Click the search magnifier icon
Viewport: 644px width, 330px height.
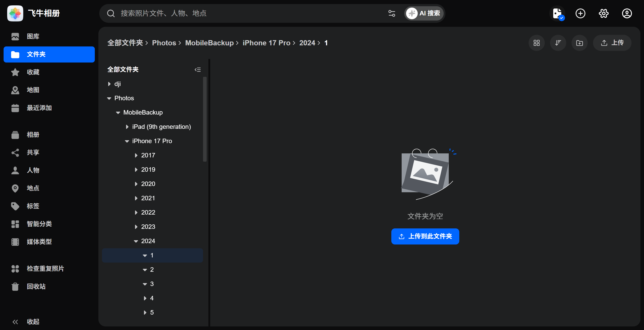pos(111,13)
